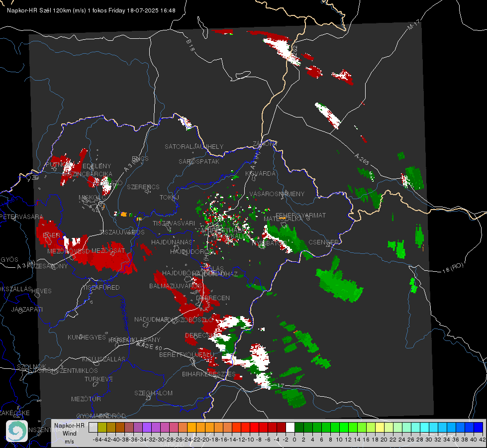Select the KUNHEGYES label

tap(87, 337)
